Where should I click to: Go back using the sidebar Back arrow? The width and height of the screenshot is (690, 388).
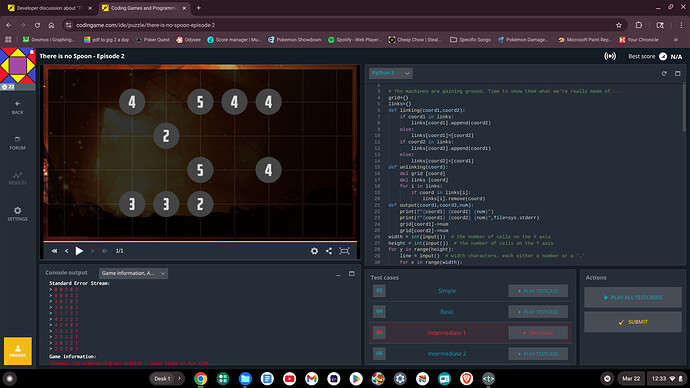18,107
